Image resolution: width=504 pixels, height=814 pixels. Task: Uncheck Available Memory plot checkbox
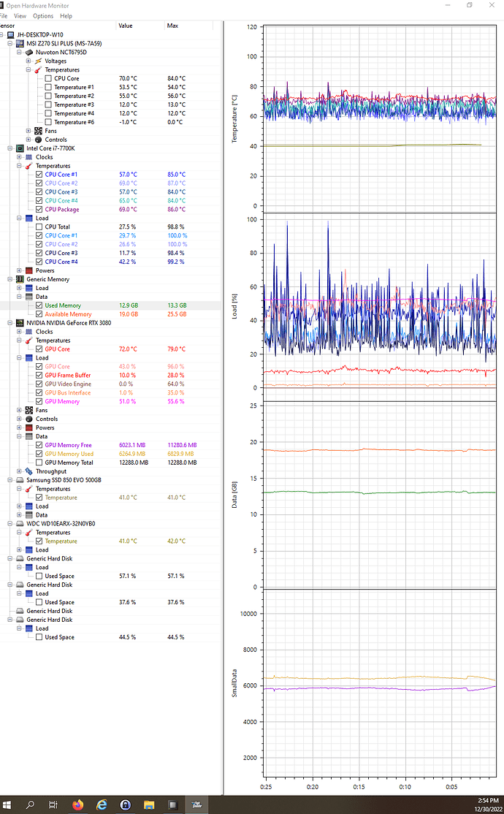tap(39, 314)
